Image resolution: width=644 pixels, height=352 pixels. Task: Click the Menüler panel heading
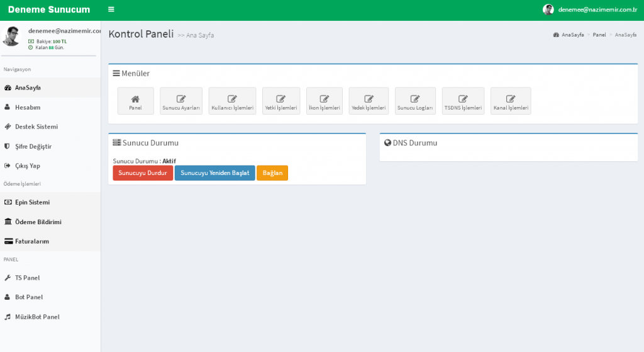coord(131,74)
